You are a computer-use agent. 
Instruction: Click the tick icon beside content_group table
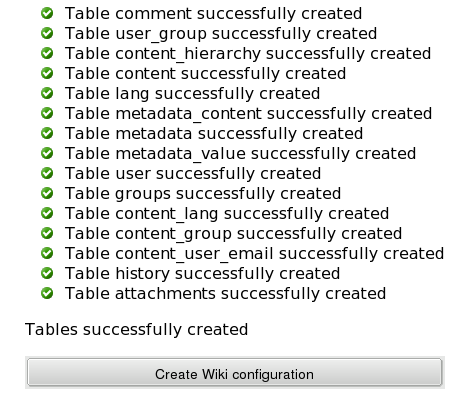(x=47, y=233)
